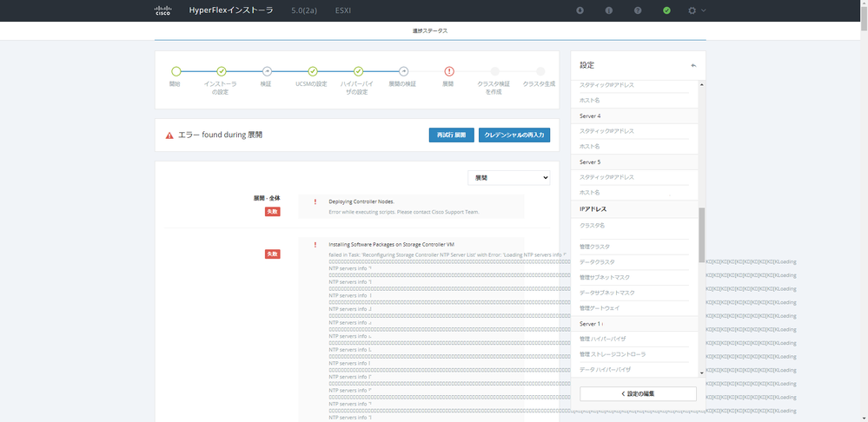This screenshot has width=868, height=422.
Task: Click the 管理ゲートウェイ label
Action: coord(600,308)
